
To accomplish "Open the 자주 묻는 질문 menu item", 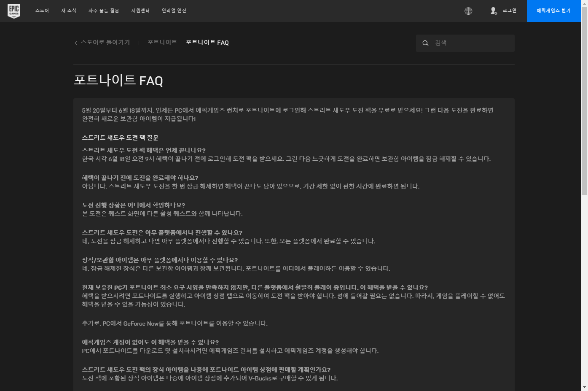I will pos(104,11).
